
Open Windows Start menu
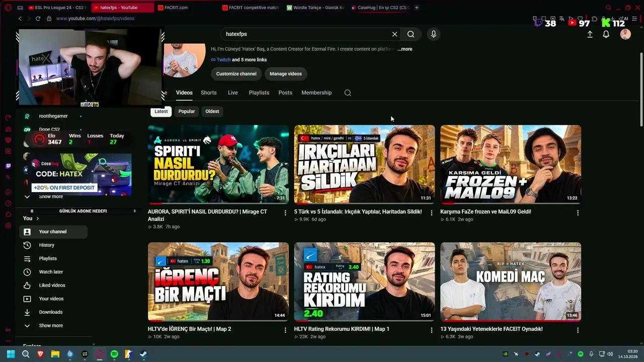tap(11, 354)
